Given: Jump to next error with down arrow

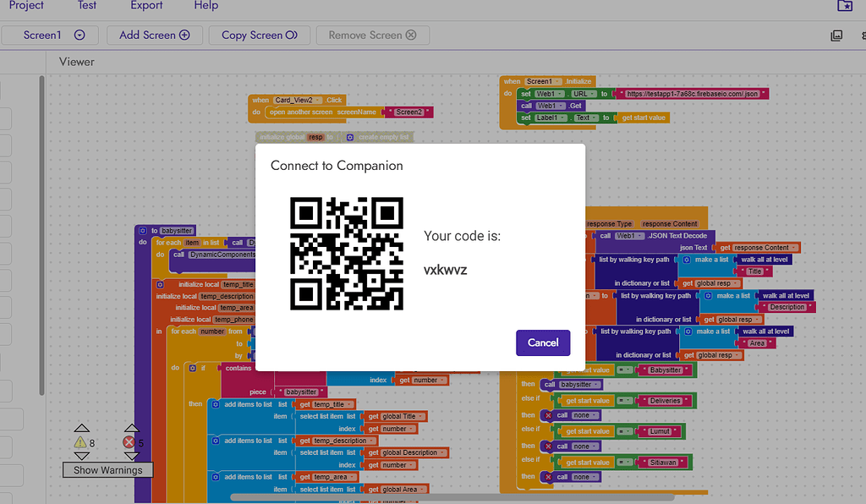Looking at the screenshot, I should [131, 456].
